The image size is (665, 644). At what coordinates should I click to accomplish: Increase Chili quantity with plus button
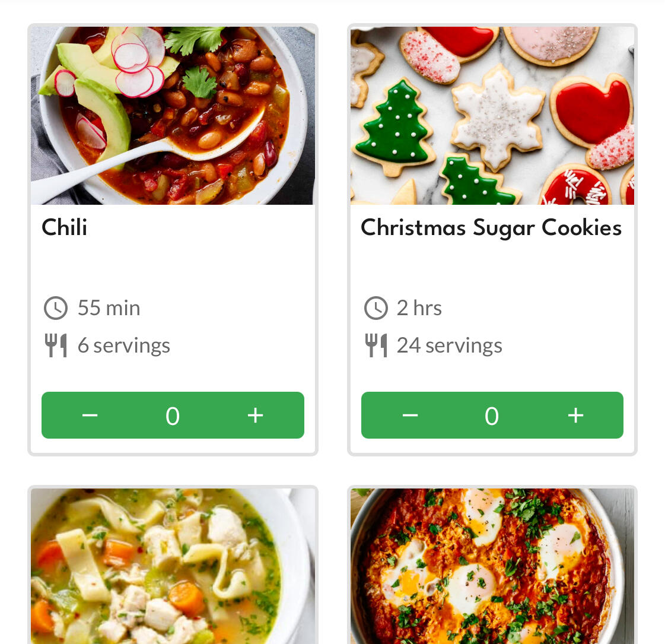(x=255, y=415)
